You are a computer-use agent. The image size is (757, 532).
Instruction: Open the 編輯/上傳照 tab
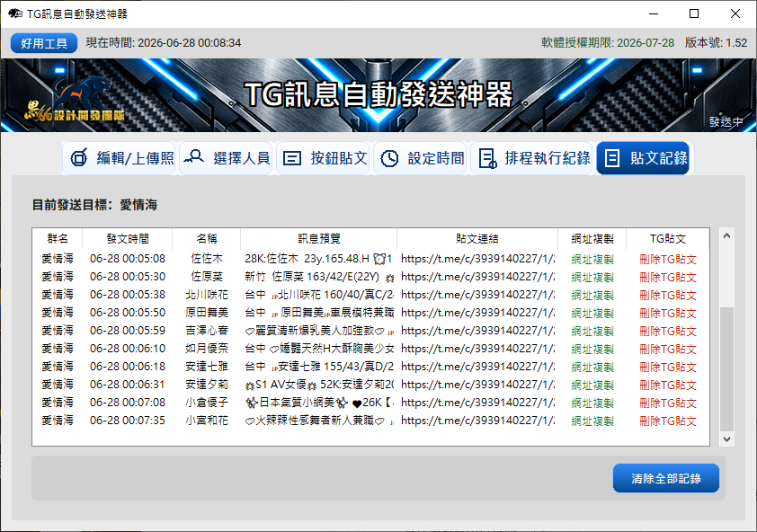click(x=119, y=158)
